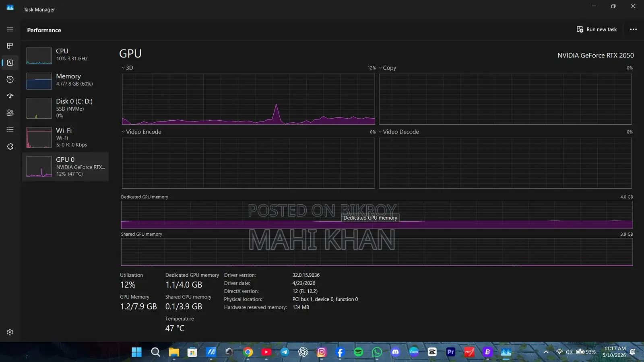Open Canva from taskbar
The height and width of the screenshot is (362, 644).
coord(414,352)
